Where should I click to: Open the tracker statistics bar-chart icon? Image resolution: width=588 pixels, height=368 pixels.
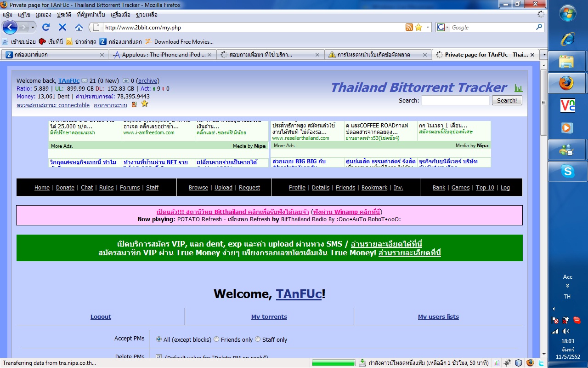point(519,88)
